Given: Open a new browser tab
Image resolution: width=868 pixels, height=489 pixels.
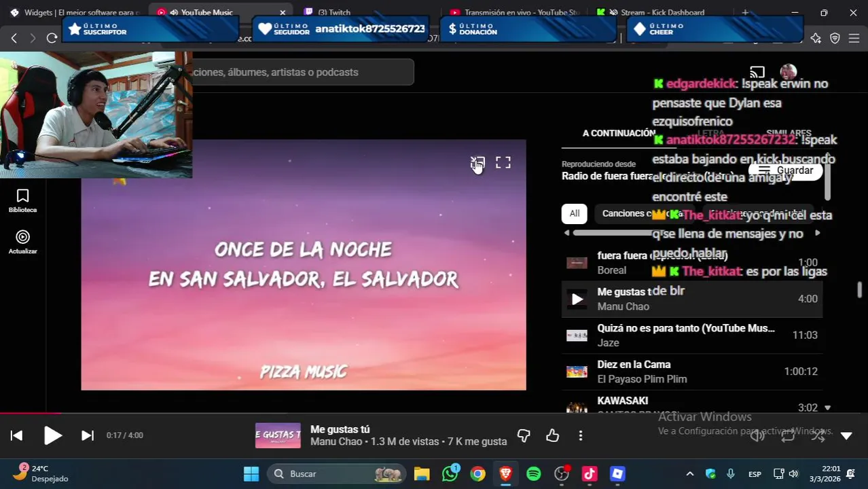Looking at the screenshot, I should click(745, 12).
